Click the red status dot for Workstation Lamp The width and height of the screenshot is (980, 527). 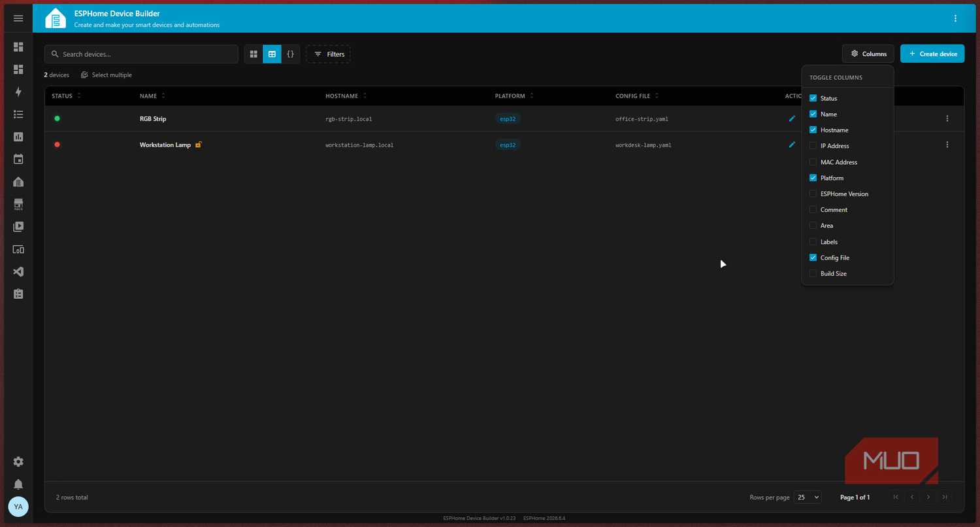pyautogui.click(x=57, y=144)
